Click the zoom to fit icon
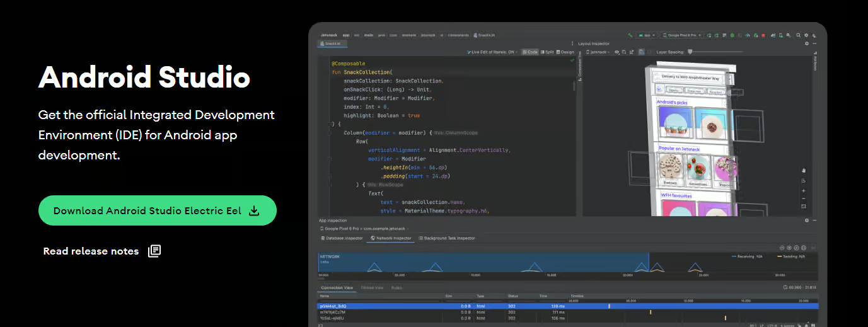 click(803, 206)
